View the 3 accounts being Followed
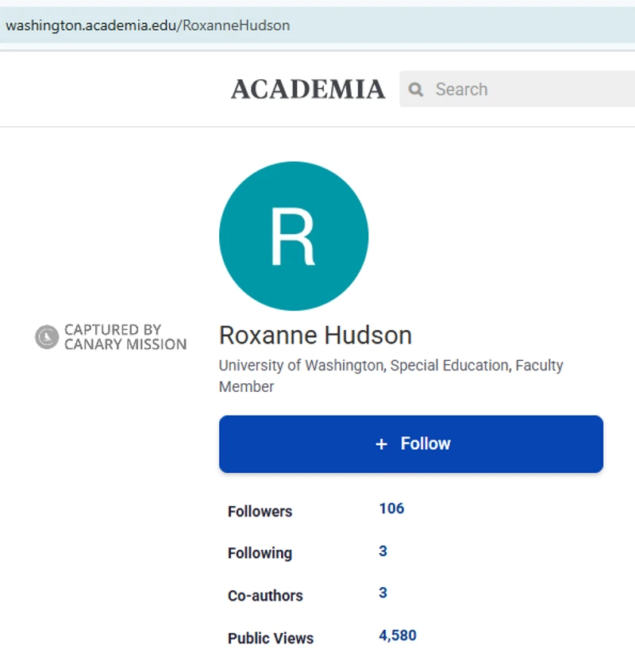The height and width of the screenshot is (672, 635). [x=382, y=551]
